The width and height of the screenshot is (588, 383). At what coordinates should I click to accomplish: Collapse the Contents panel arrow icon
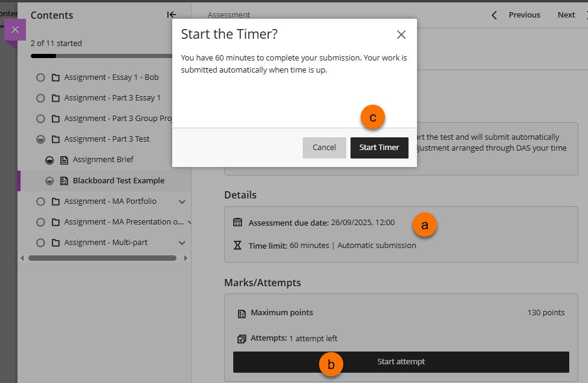tap(172, 15)
